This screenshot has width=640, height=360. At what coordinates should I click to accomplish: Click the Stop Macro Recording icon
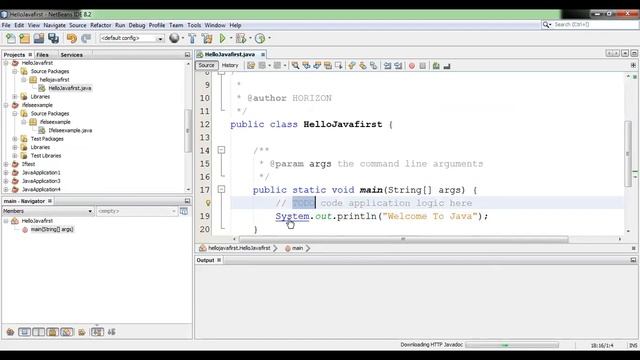pos(422,66)
